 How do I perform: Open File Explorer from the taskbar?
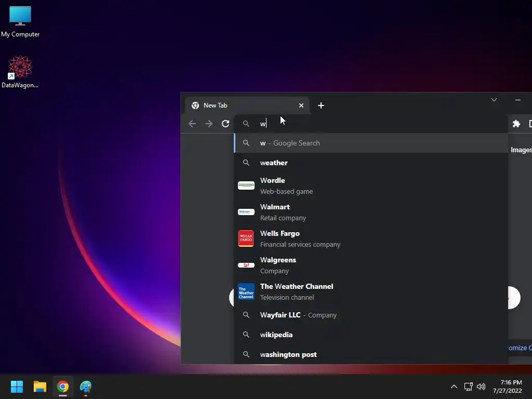39,387
